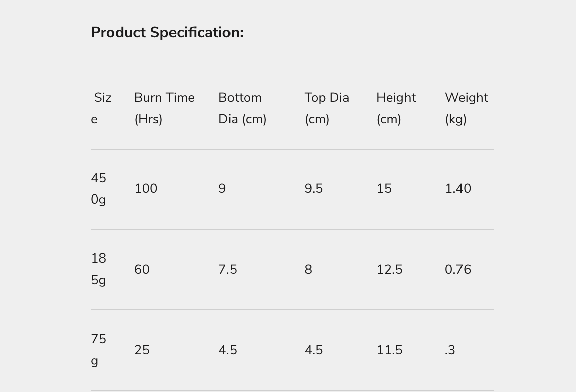Select the Bottom Dia (cm) header
This screenshot has height=392, width=576.
click(242, 108)
